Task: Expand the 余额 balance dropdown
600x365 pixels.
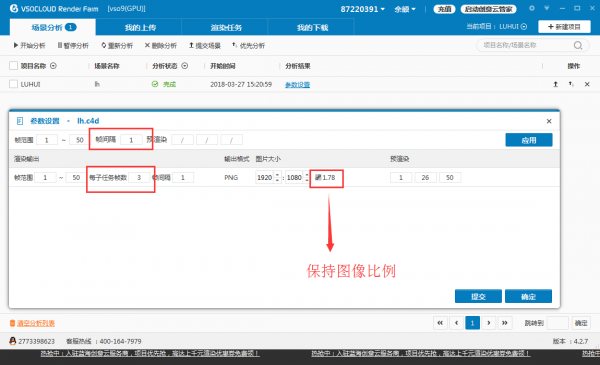Action: pos(405,9)
